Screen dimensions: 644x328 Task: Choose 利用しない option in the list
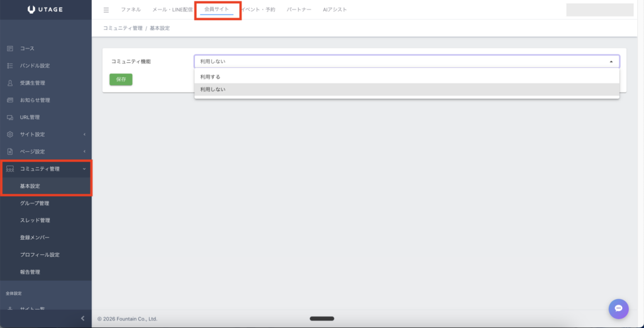tap(407, 89)
